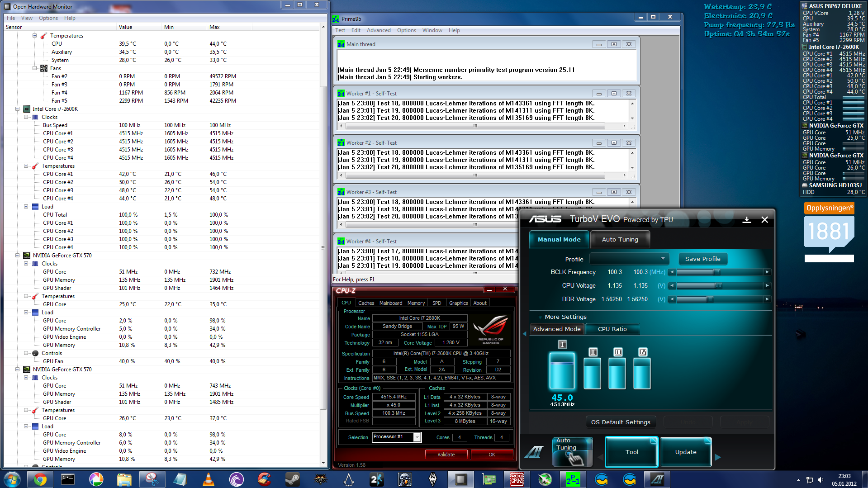Screen dimensions: 868x488
Task: Click the Windows Start orb
Action: coord(12,479)
